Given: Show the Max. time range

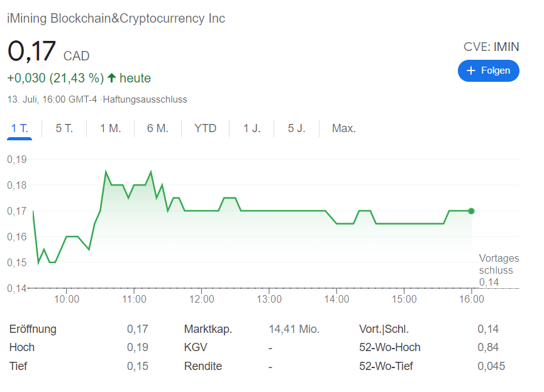Looking at the screenshot, I should pyautogui.click(x=344, y=128).
